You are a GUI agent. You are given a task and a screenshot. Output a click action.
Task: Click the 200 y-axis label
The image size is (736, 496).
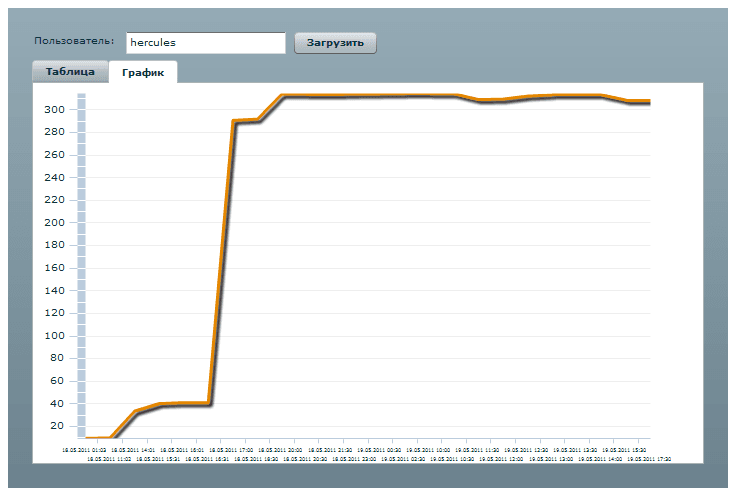tap(54, 222)
